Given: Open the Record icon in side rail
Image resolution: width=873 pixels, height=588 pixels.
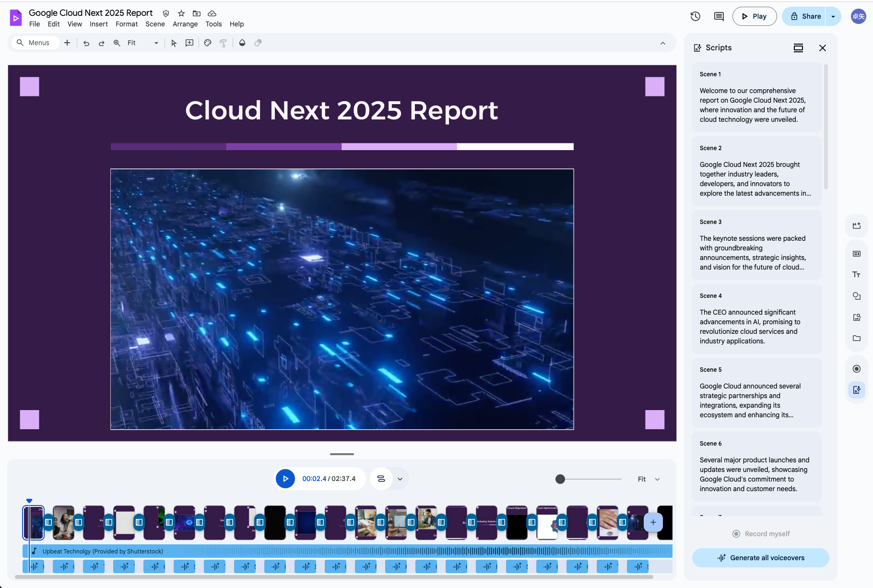Looking at the screenshot, I should coord(856,369).
